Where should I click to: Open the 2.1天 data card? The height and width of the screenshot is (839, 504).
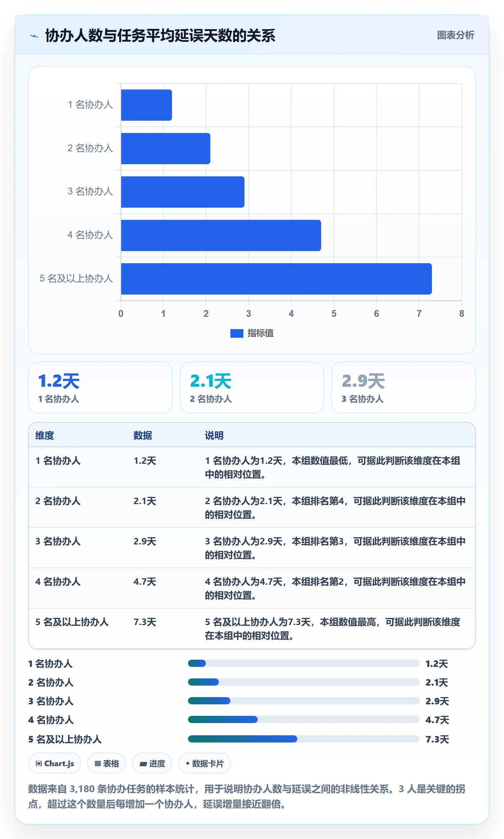point(252,387)
